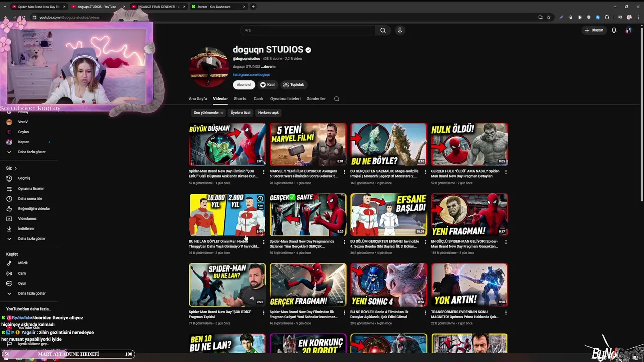The height and width of the screenshot is (362, 644).
Task: Open İndirilenler downloads in the sidebar
Action: coord(26,229)
